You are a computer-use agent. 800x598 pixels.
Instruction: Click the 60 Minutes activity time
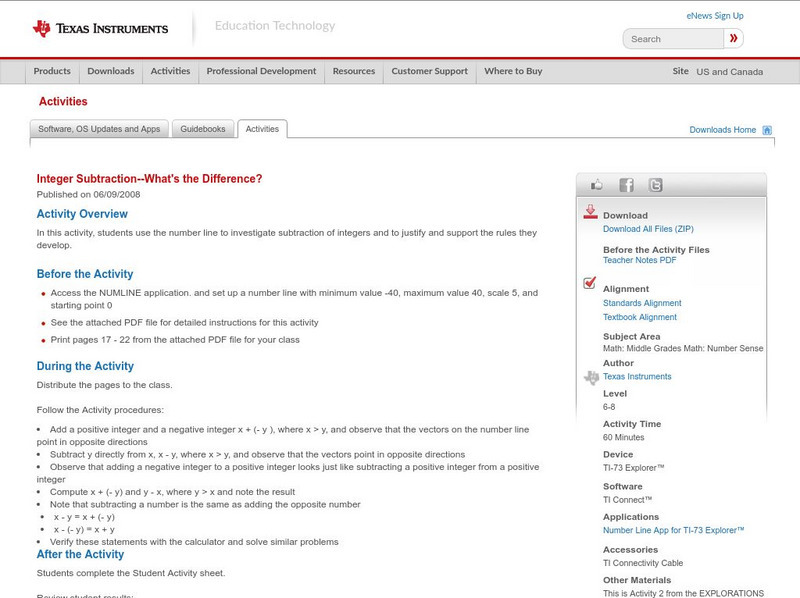click(x=623, y=438)
